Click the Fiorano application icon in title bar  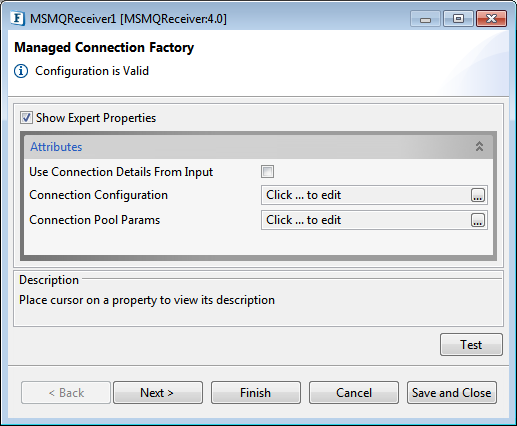pos(17,18)
